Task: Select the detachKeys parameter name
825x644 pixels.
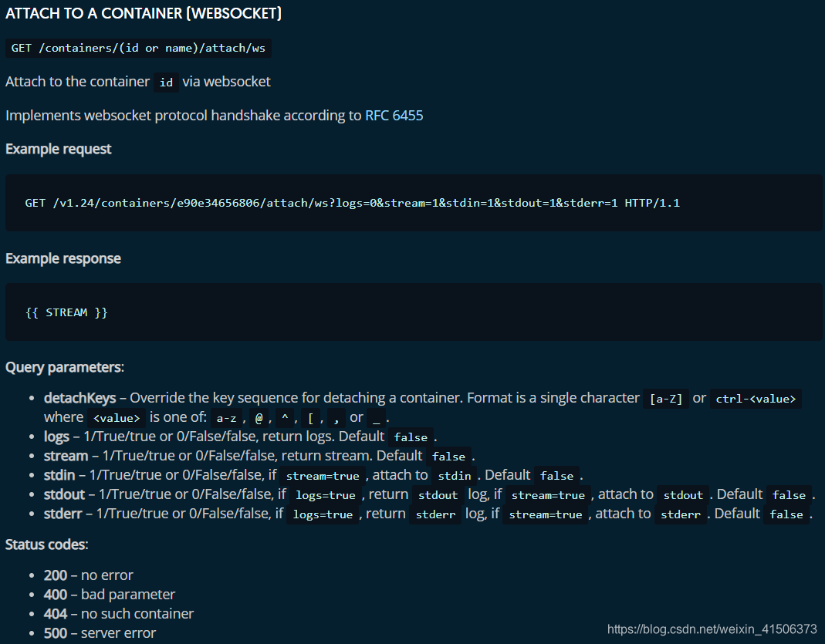Action: 79,397
